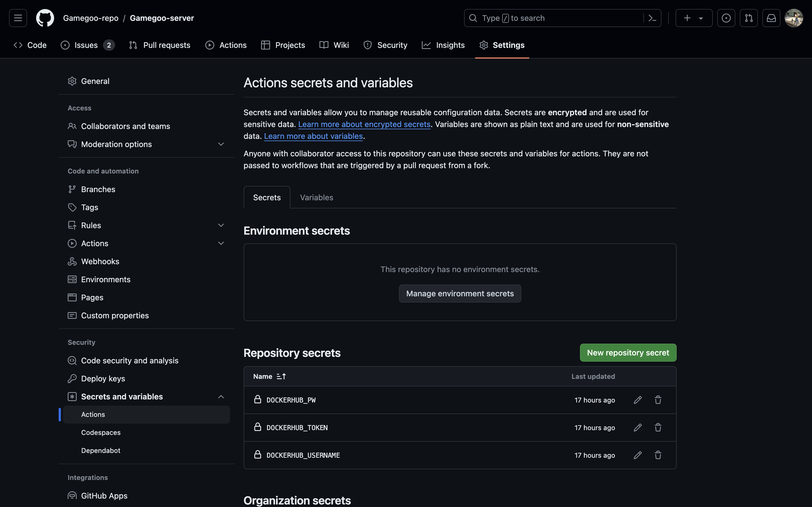Image resolution: width=812 pixels, height=507 pixels.
Task: Open the issues icon in header
Action: pyautogui.click(x=726, y=18)
